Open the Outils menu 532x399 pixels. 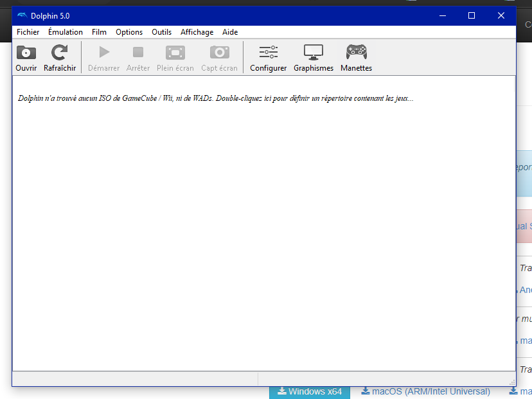(161, 32)
